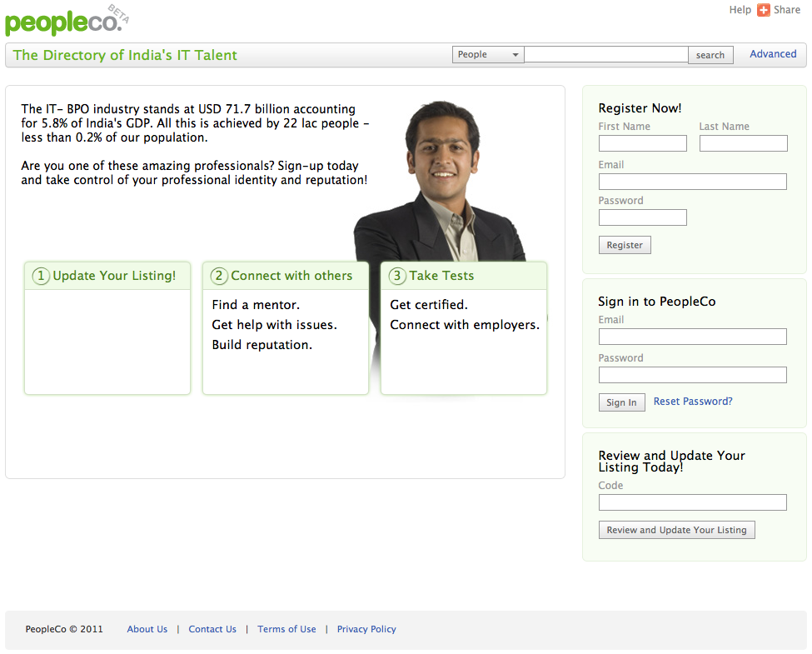Viewport: 812px width, 654px height.
Task: Click the Connect with employers. text
Action: tap(465, 325)
